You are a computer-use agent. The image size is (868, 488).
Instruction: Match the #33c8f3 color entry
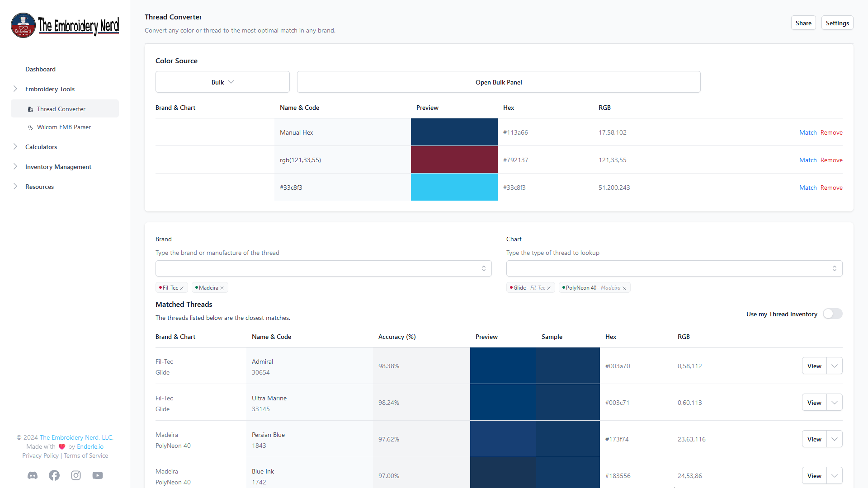coord(808,187)
